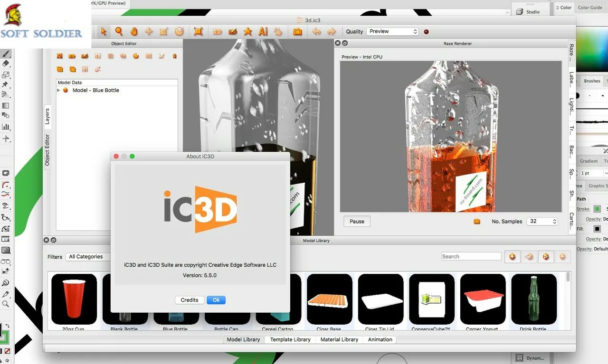608x364 pixels.
Task: Click the red record dot beside Quality
Action: (426, 32)
